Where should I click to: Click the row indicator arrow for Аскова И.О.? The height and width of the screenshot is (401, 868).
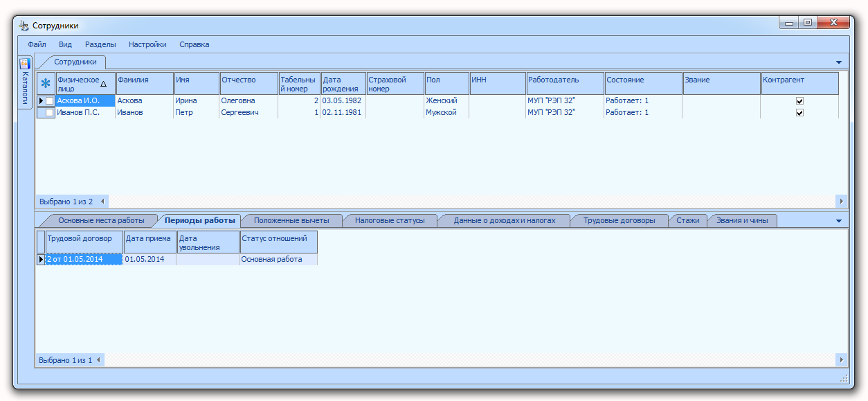click(41, 101)
